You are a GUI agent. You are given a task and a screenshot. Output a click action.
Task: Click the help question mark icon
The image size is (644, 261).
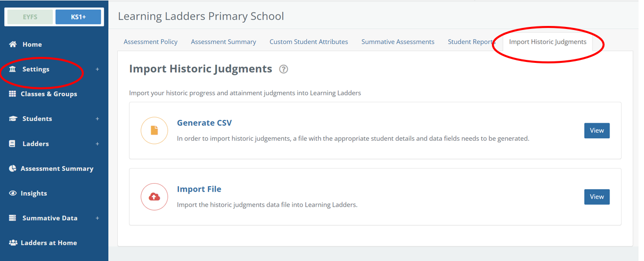pyautogui.click(x=283, y=69)
